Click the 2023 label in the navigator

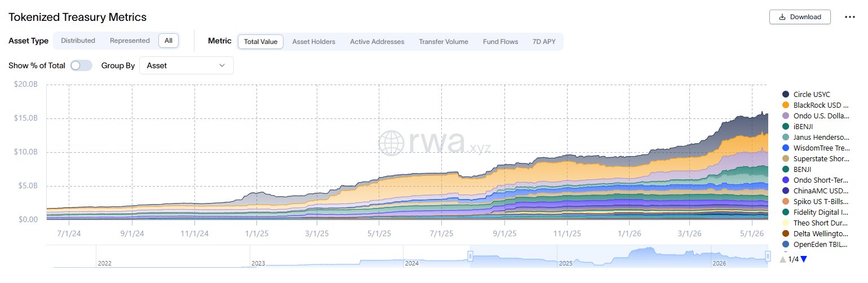pos(259,263)
